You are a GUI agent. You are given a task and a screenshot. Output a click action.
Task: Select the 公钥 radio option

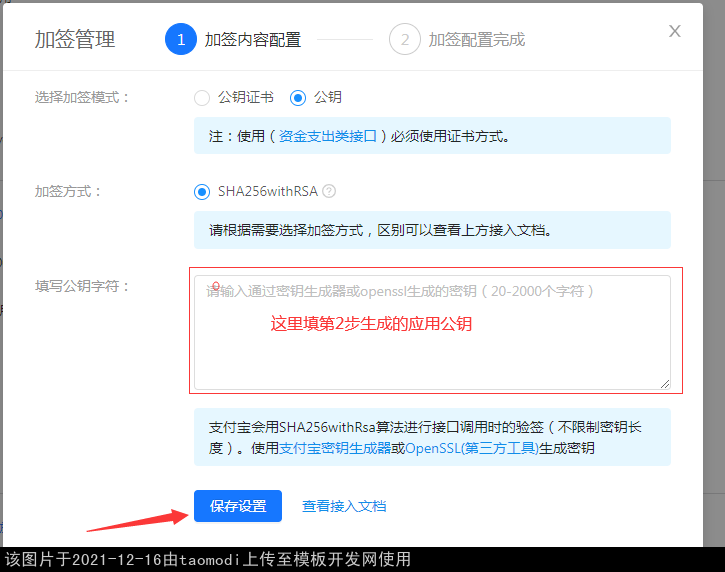click(x=297, y=98)
